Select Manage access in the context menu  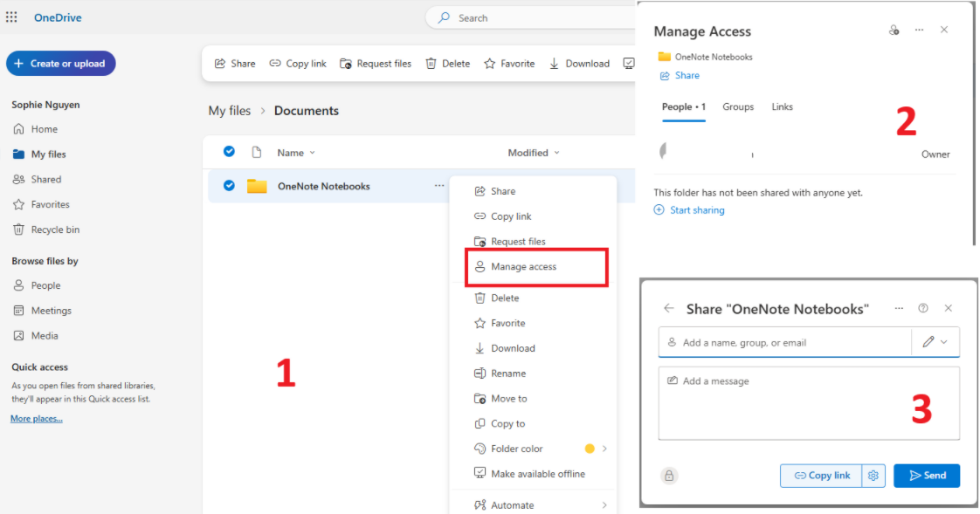[536, 267]
